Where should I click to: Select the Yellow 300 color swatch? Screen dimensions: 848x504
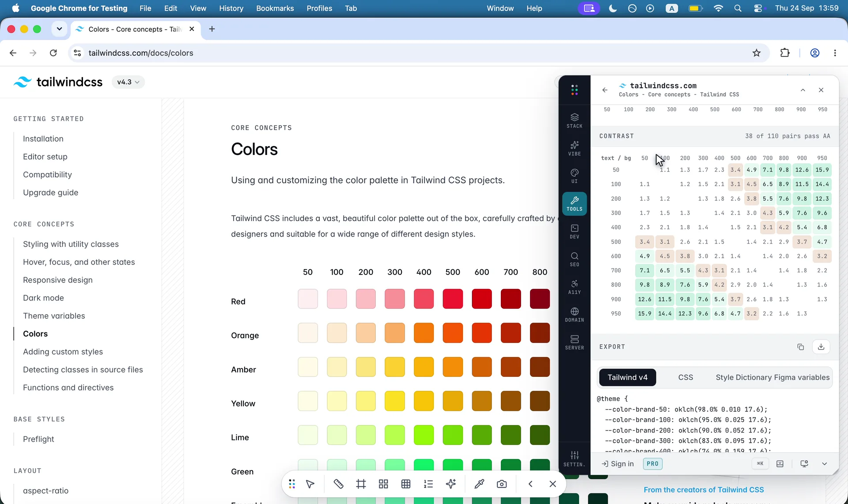click(394, 401)
